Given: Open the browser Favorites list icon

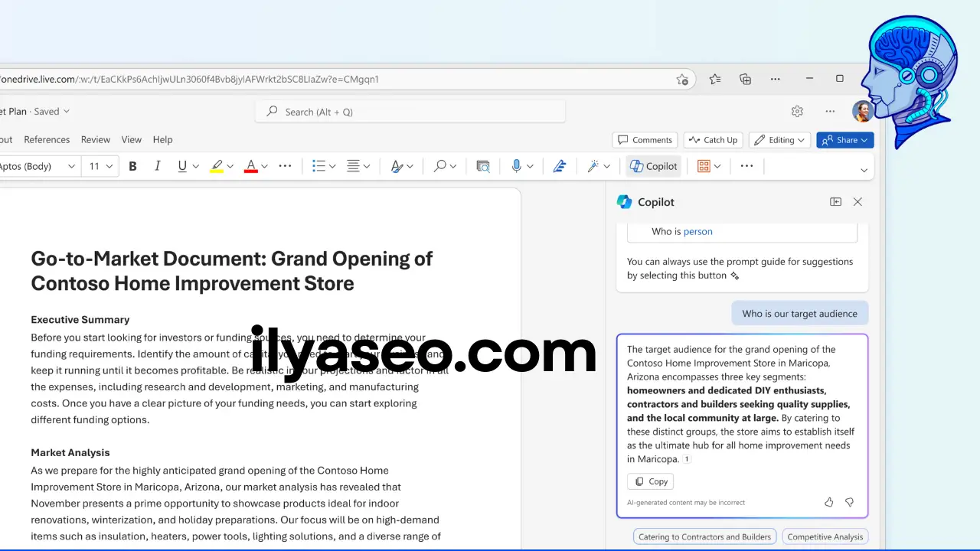Looking at the screenshot, I should point(715,79).
